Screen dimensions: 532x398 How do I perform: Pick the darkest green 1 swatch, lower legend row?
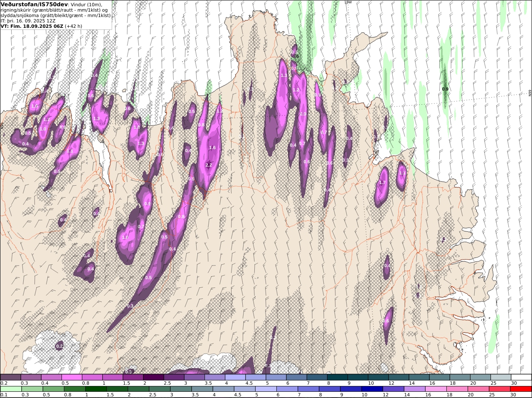point(96,389)
